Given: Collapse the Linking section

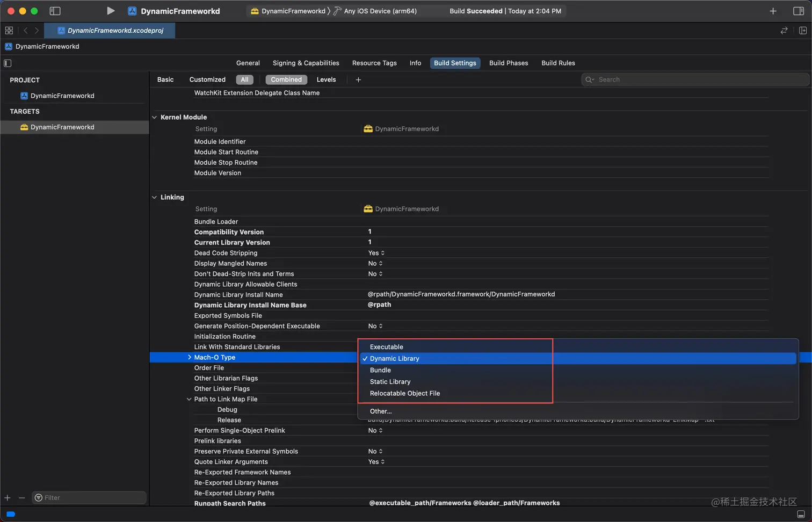Looking at the screenshot, I should click(155, 197).
